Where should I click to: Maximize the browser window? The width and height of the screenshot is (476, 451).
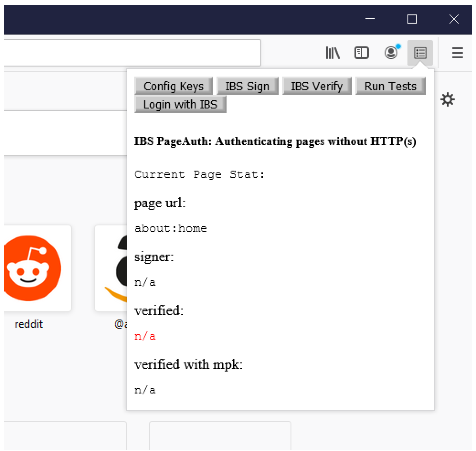[x=412, y=19]
